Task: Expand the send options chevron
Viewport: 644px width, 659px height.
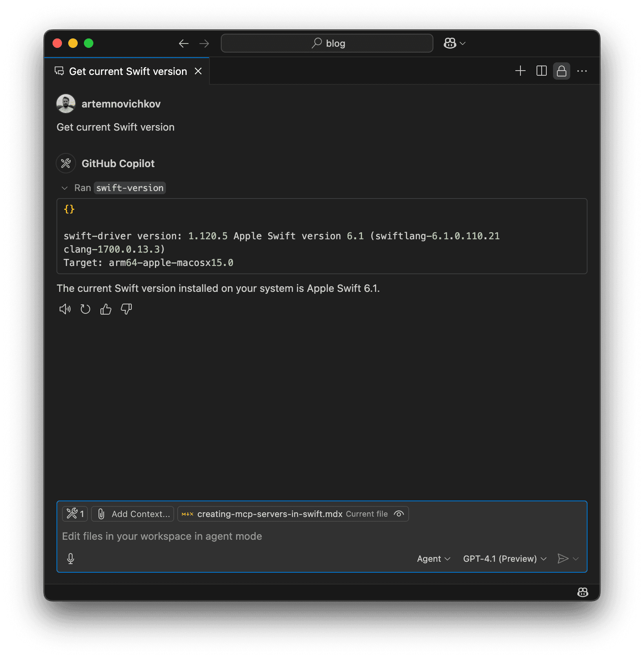Action: pos(576,559)
